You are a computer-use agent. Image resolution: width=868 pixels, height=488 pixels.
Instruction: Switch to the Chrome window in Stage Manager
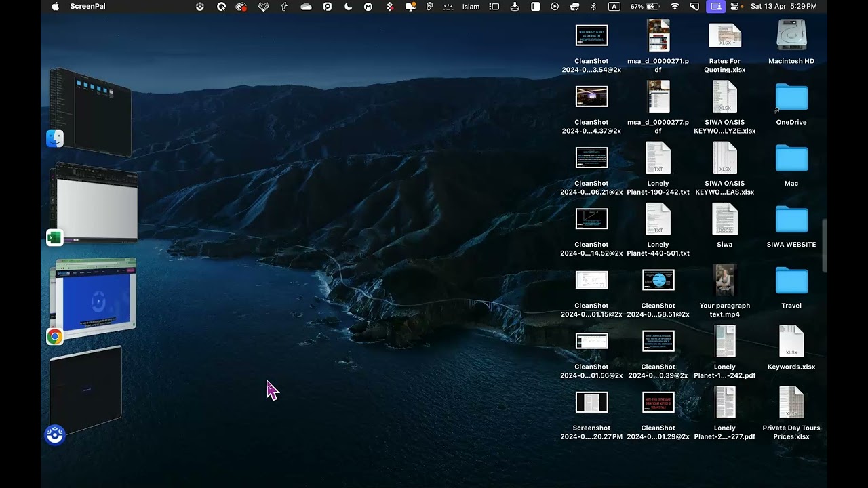(94, 298)
